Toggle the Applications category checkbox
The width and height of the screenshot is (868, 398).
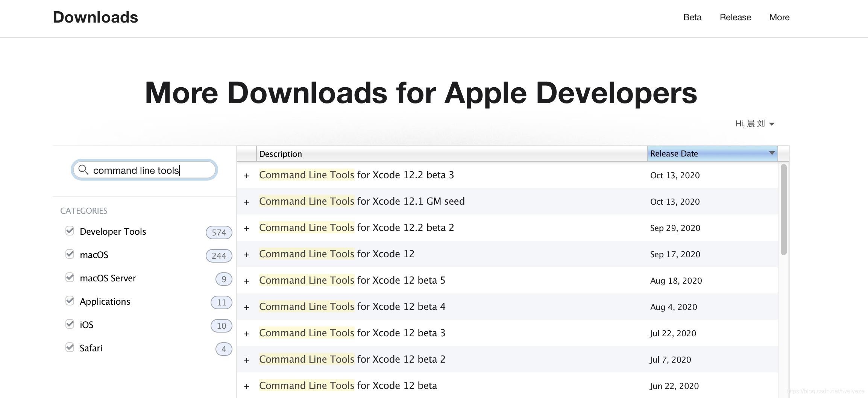click(x=70, y=301)
